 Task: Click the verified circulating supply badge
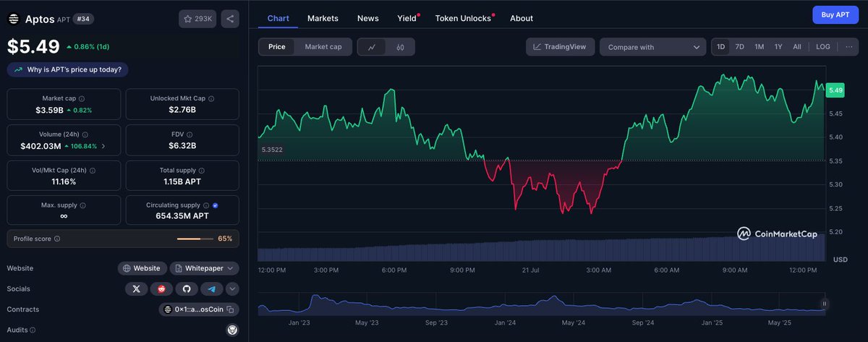click(216, 205)
